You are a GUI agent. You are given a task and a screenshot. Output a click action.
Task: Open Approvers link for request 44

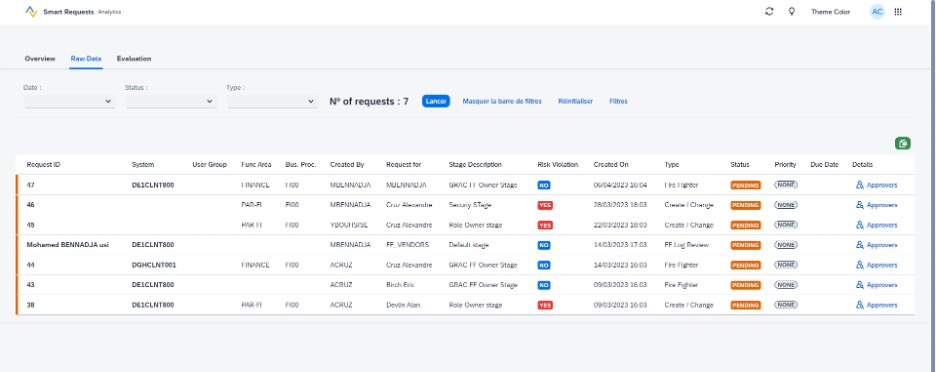pyautogui.click(x=882, y=265)
